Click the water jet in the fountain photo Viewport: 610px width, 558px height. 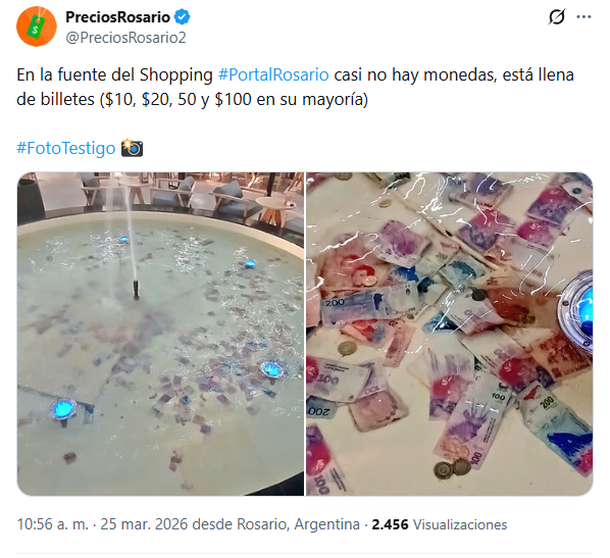[129, 240]
